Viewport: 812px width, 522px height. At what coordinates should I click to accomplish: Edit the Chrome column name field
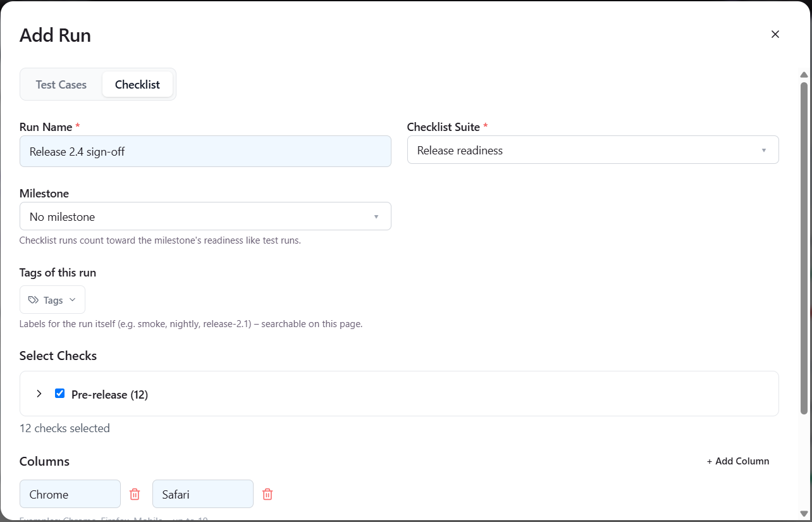[x=70, y=494]
